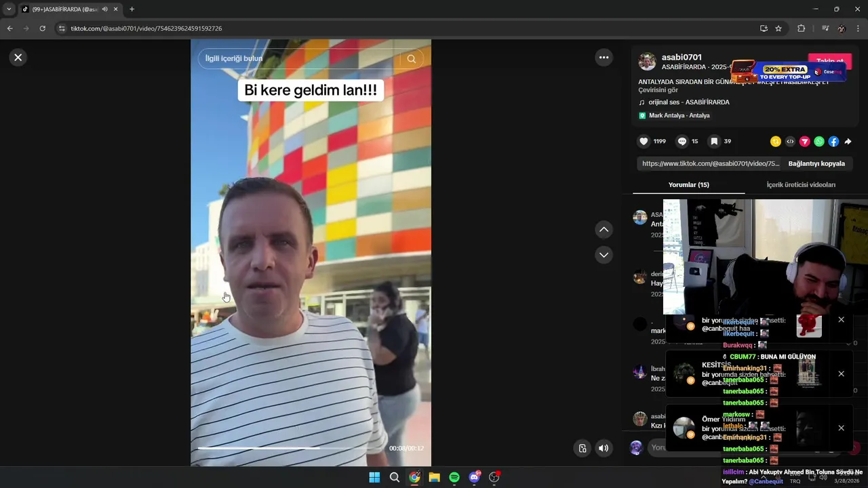Click the search magnifier in video overlay
The height and width of the screenshot is (488, 868).
pos(411,58)
